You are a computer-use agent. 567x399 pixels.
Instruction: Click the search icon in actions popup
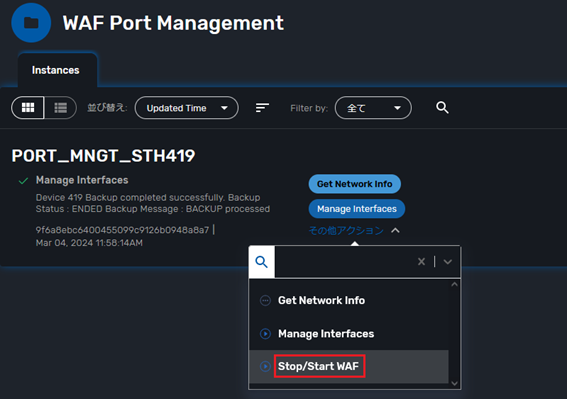262,262
